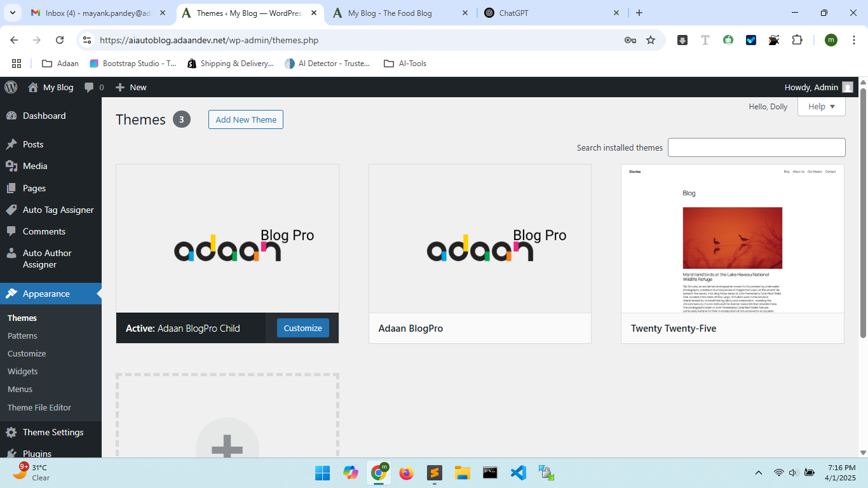Screen dimensions: 868x488
Task: Bookmark the page with the star icon
Action: click(651, 39)
